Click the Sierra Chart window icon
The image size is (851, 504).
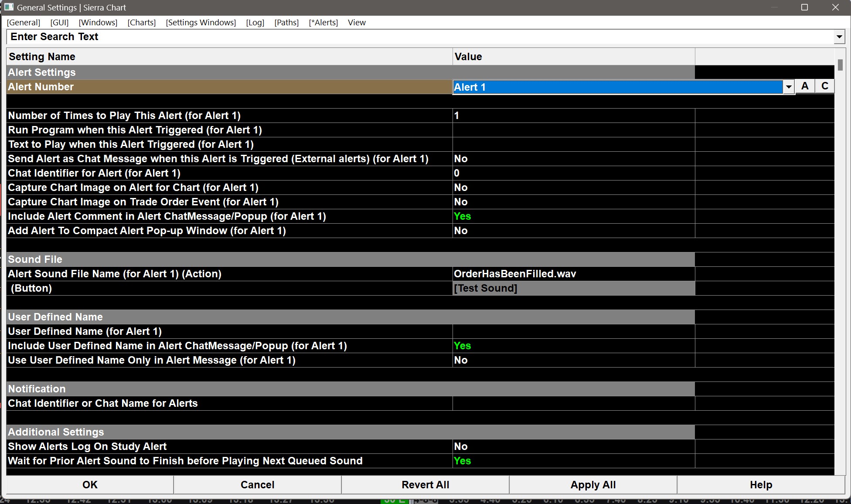tap(9, 7)
